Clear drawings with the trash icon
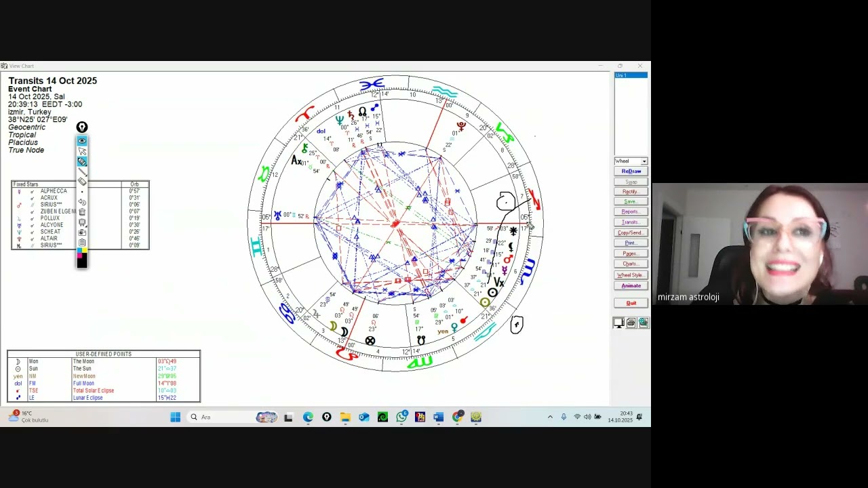The image size is (868, 488). coord(82,212)
